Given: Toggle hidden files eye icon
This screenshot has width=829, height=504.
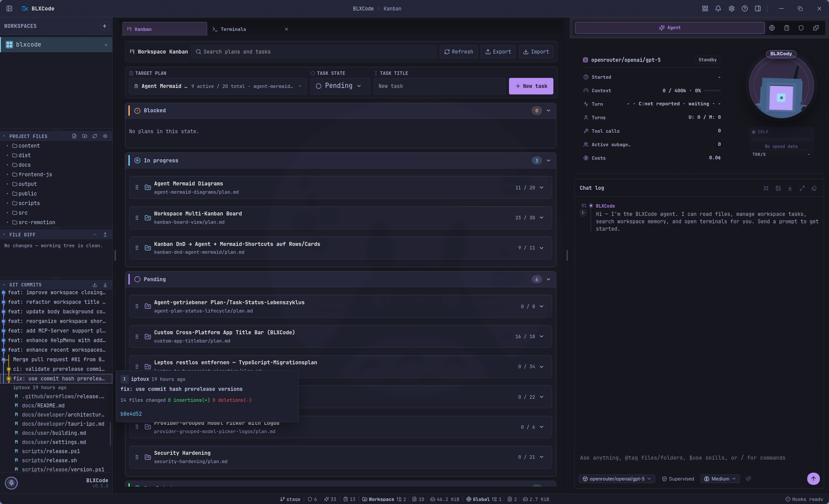Looking at the screenshot, I should 105,136.
